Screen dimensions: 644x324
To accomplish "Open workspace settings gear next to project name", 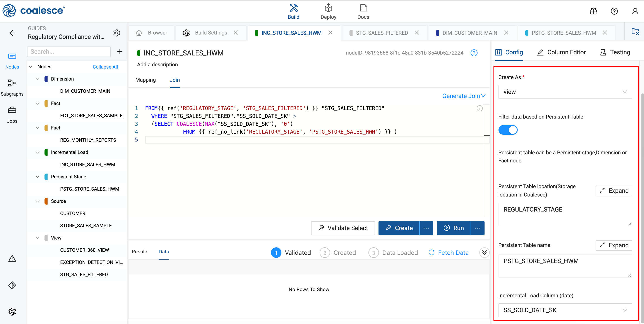I will 117,33.
